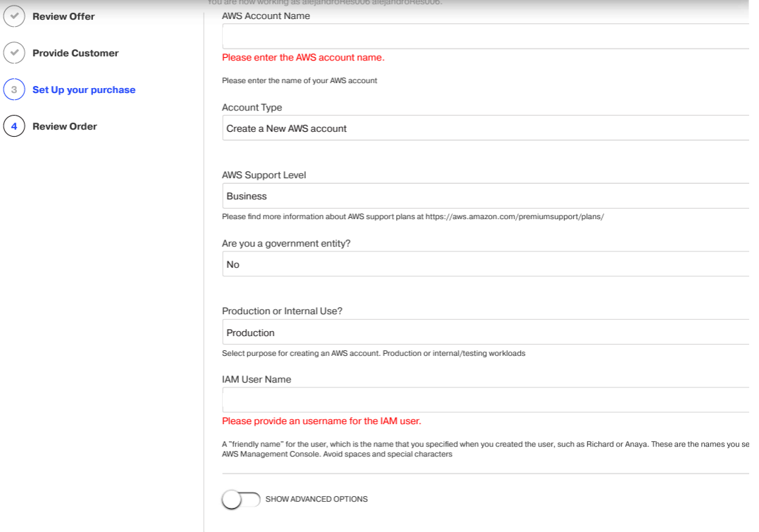This screenshot has width=759, height=532.
Task: Click 'Please enter the name of your AWS account' hint
Action: click(x=299, y=81)
